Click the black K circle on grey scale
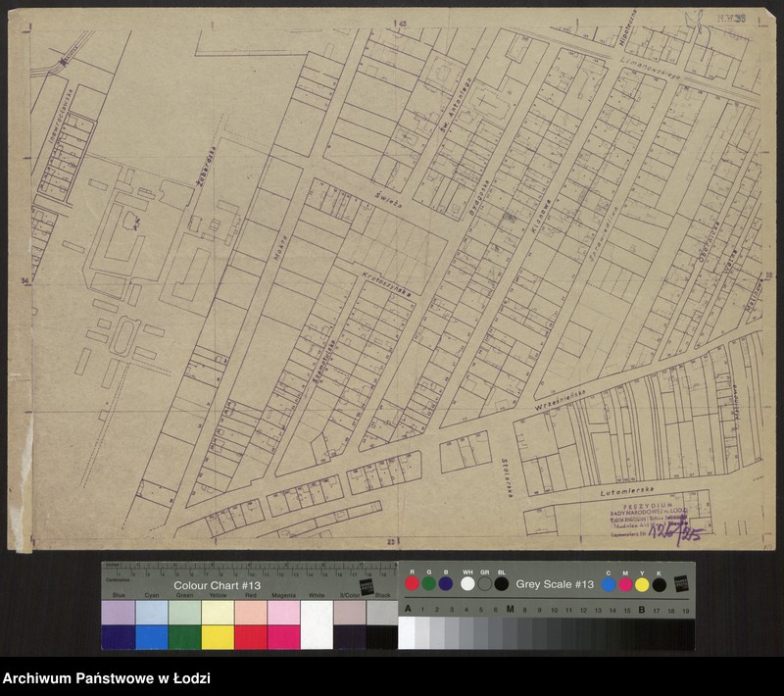Viewport: 784px width, 696px height. (660, 584)
